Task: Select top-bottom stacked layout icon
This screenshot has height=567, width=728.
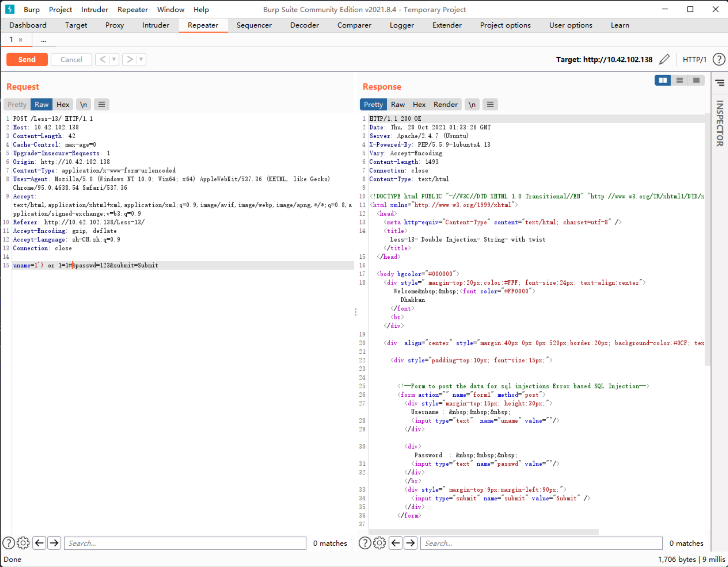Action: [679, 80]
